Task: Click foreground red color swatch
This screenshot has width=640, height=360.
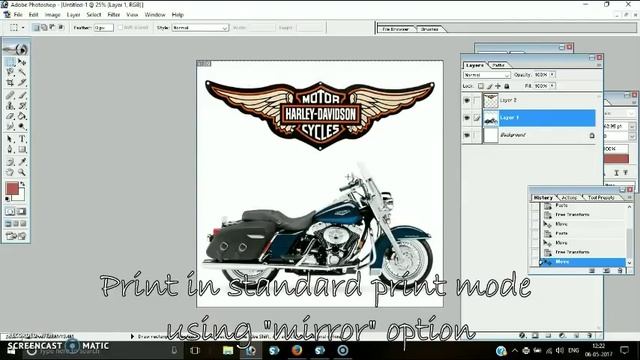Action: [11, 188]
